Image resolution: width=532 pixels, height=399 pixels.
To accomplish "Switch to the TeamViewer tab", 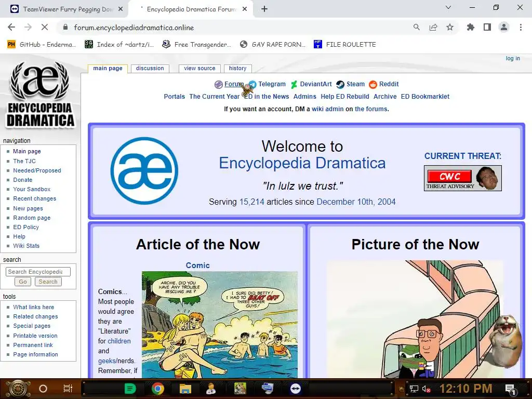I will coord(64,9).
